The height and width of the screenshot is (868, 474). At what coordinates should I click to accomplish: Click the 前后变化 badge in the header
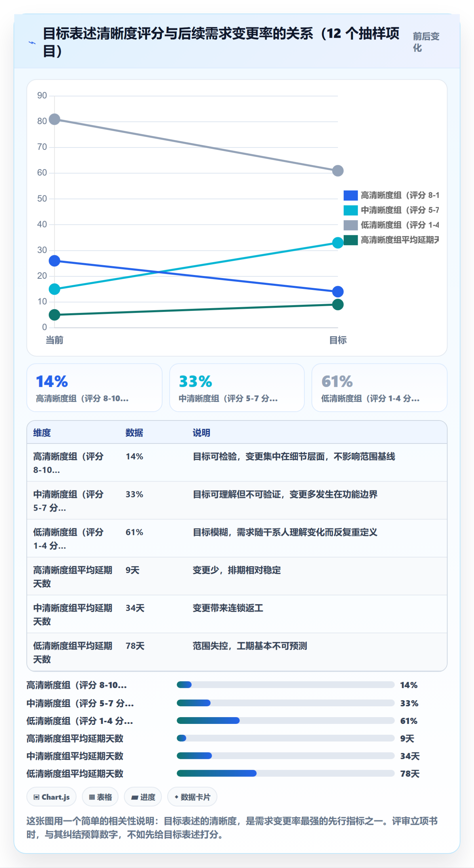(x=426, y=42)
